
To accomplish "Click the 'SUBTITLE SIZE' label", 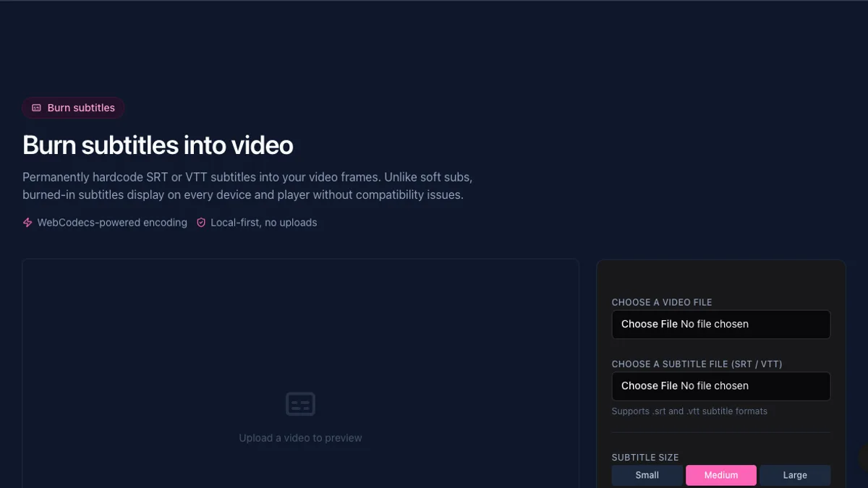I will (645, 458).
